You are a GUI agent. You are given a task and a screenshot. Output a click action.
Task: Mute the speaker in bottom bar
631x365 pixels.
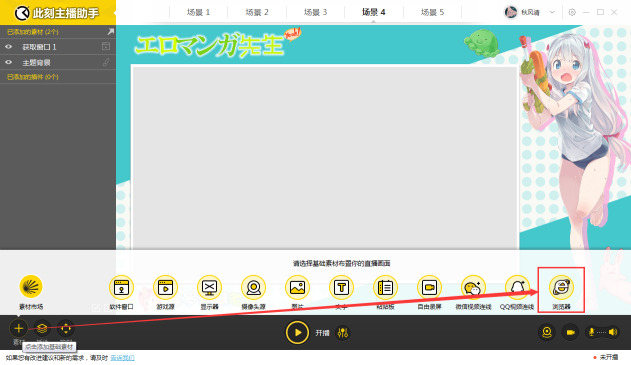coord(613,332)
